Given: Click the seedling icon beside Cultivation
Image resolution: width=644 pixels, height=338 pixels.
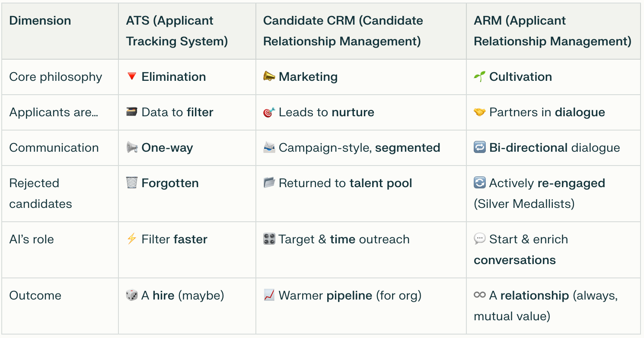Looking at the screenshot, I should point(479,77).
